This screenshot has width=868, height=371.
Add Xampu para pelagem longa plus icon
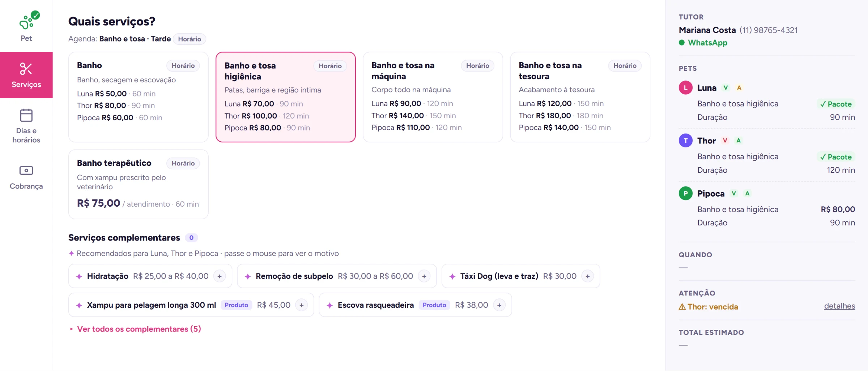click(x=302, y=305)
